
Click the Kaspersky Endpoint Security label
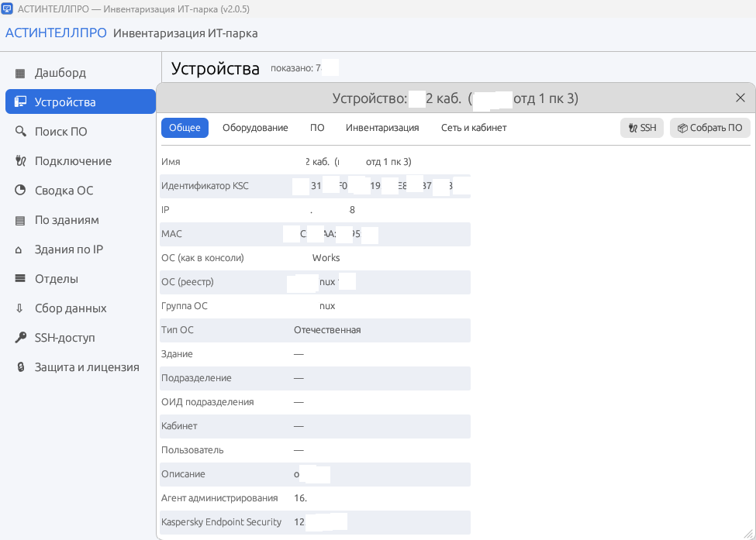(221, 522)
